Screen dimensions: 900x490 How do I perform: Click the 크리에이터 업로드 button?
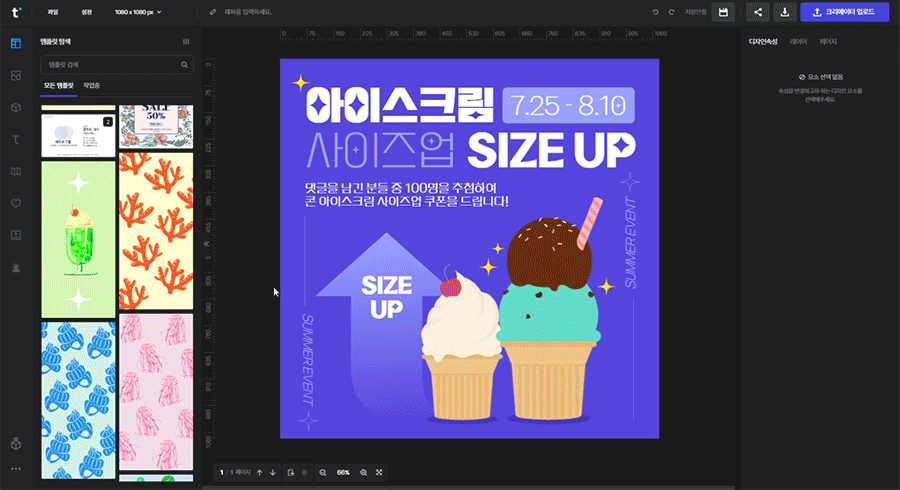coord(844,12)
